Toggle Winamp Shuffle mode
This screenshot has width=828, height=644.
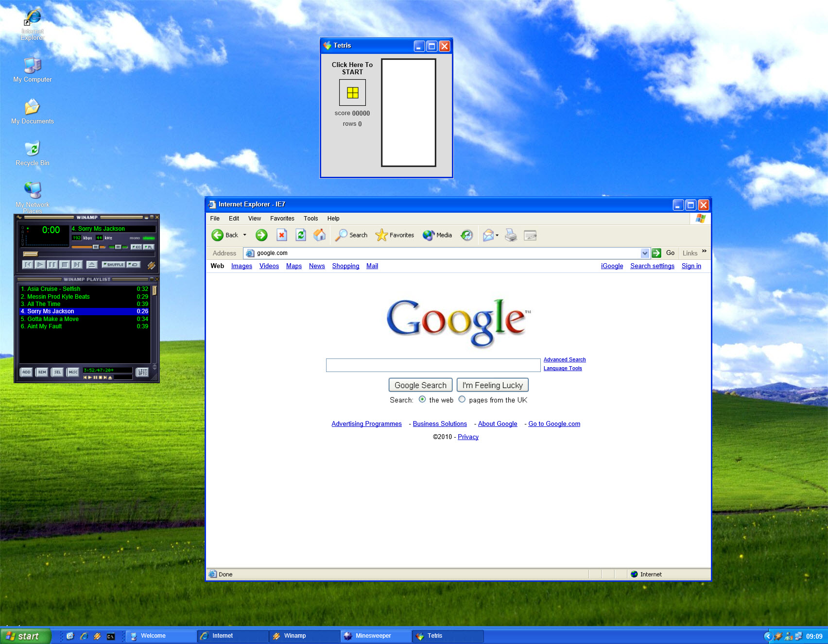coord(114,265)
